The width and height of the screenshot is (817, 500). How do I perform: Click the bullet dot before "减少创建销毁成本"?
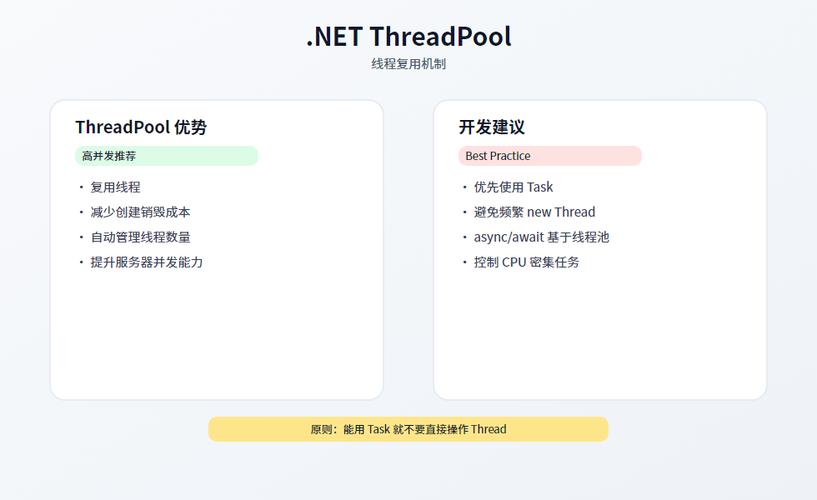click(x=80, y=212)
